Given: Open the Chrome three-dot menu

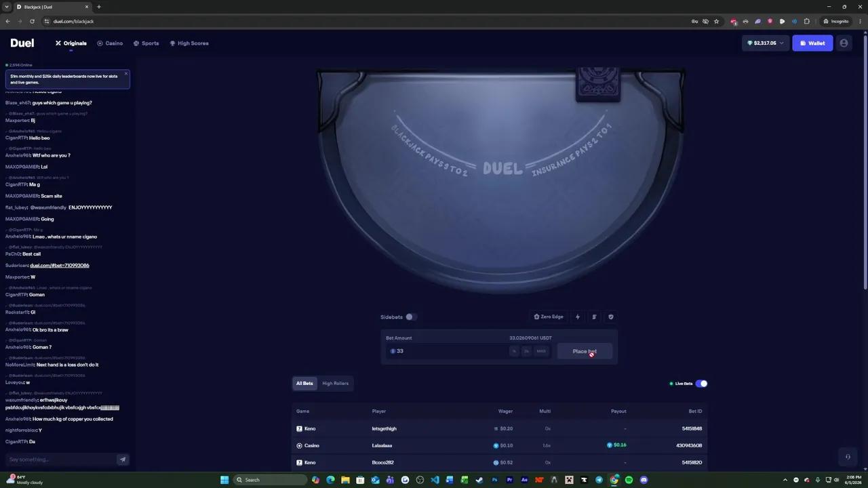Looking at the screenshot, I should pos(860,21).
